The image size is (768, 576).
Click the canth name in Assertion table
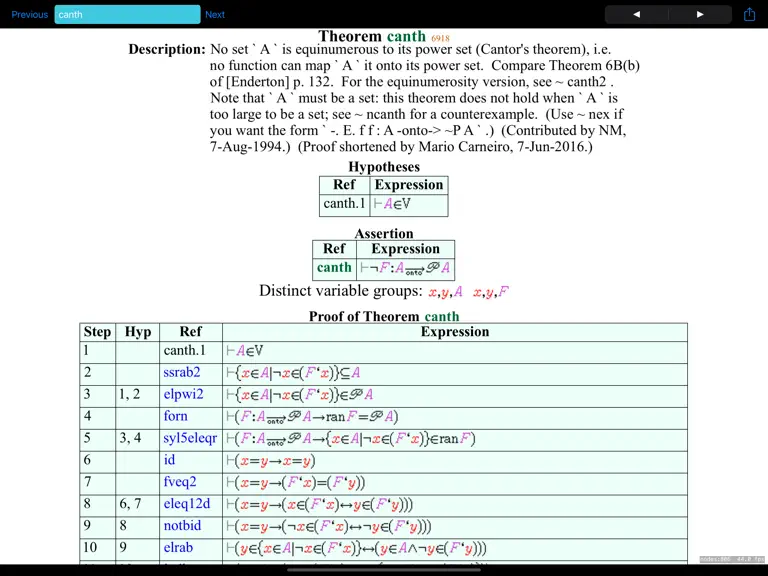[x=334, y=267]
